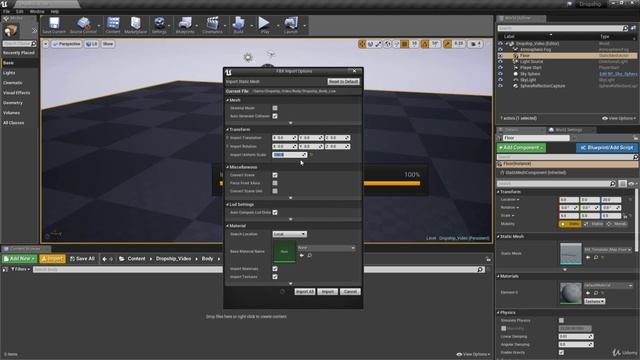
Task: Toggle Auto Generate Collision checkbox
Action: (275, 116)
